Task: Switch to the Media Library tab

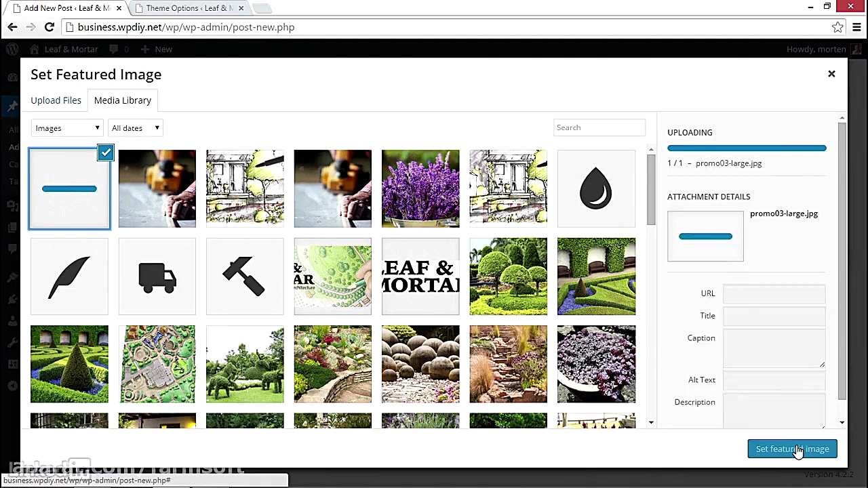Action: [123, 100]
